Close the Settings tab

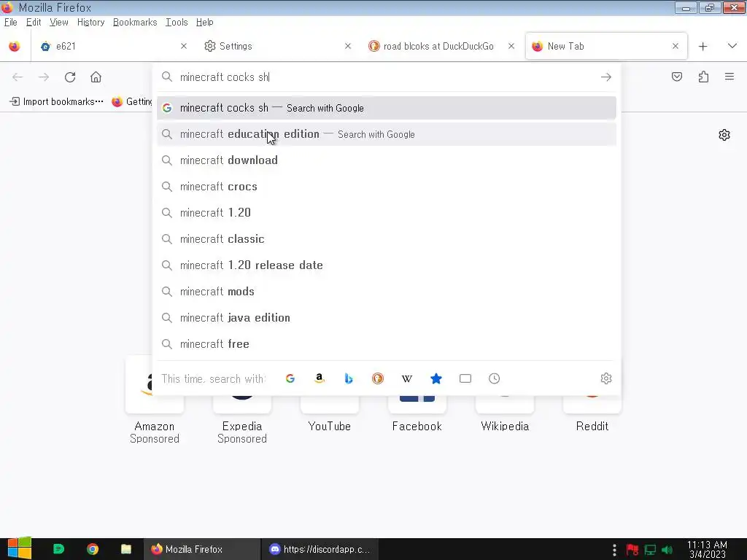click(348, 46)
